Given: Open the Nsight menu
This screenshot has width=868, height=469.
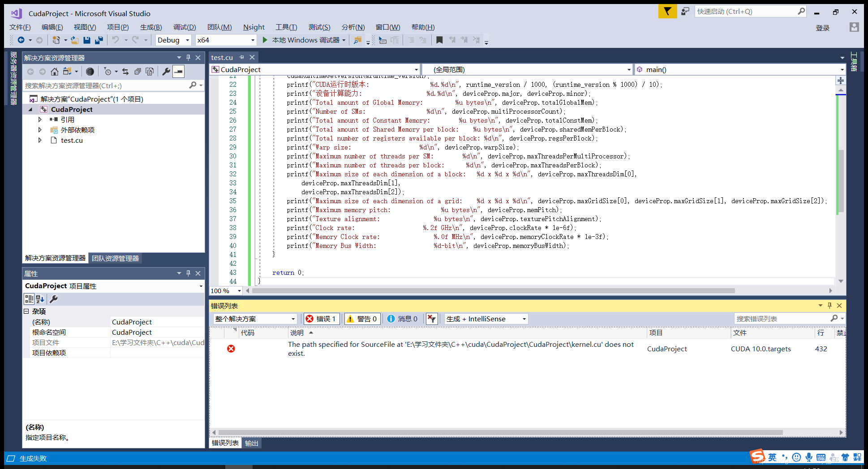Looking at the screenshot, I should pyautogui.click(x=254, y=27).
